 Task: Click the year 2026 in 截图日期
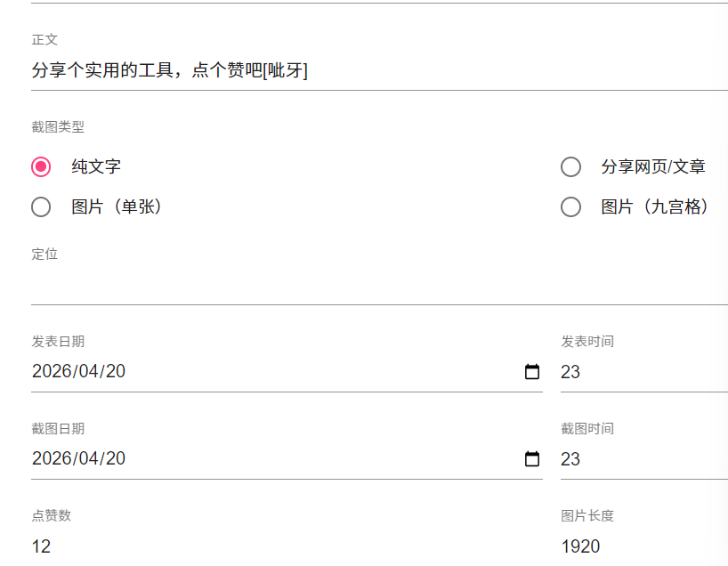(x=50, y=459)
